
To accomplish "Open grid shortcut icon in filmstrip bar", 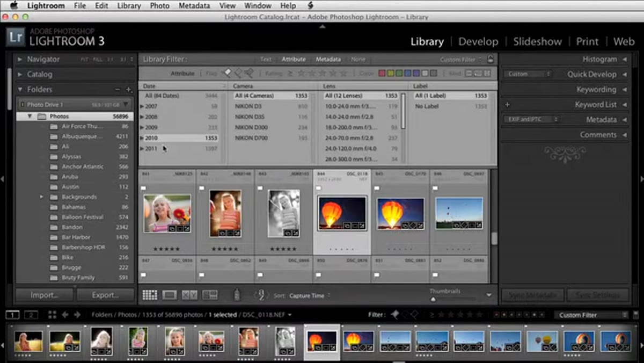I will [52, 315].
